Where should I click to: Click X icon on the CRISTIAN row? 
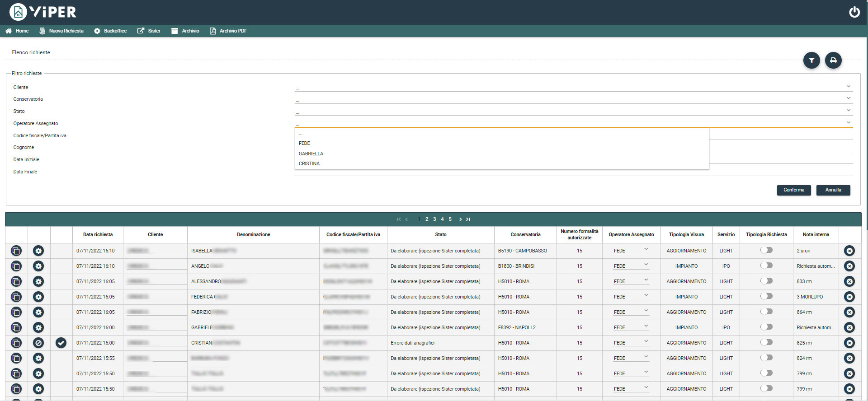[849, 343]
